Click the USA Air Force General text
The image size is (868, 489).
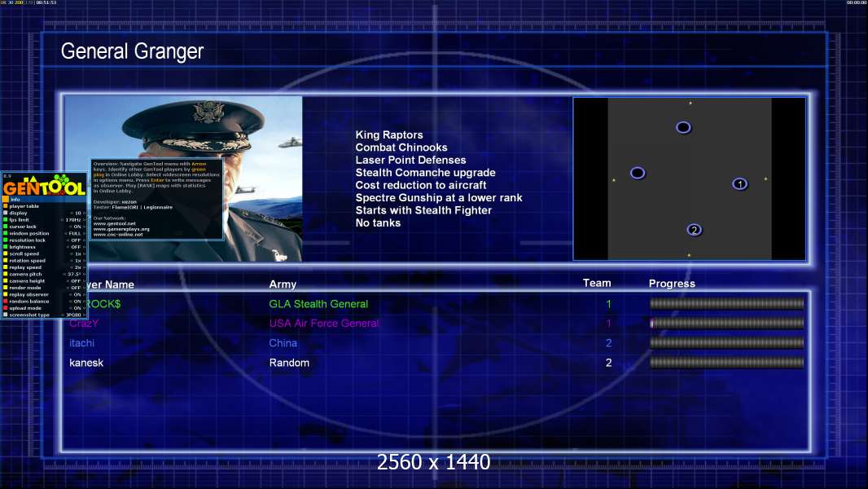point(324,324)
